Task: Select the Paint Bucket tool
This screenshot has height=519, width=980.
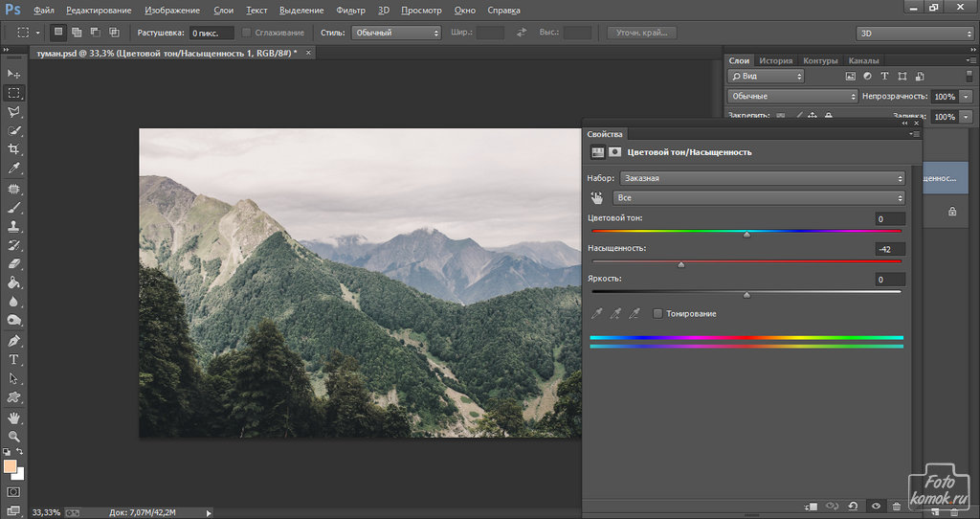Action: pyautogui.click(x=13, y=282)
